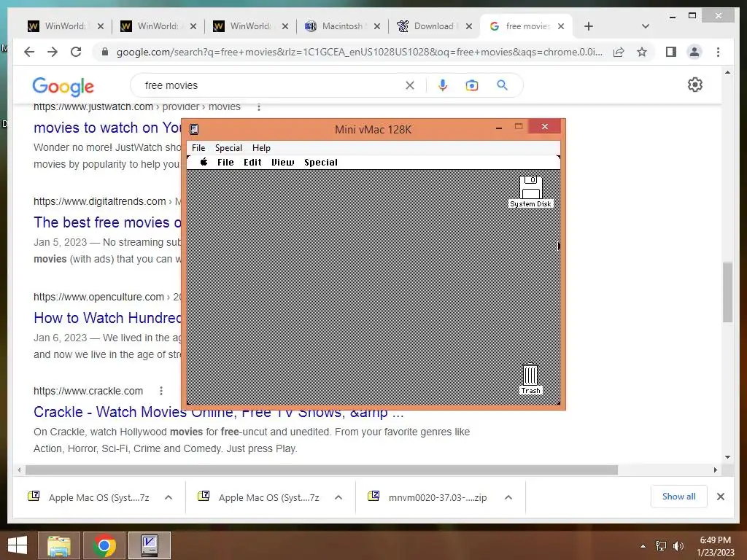Image resolution: width=747 pixels, height=560 pixels.
Task: Click the Chrome forward arrow
Action: (53, 52)
